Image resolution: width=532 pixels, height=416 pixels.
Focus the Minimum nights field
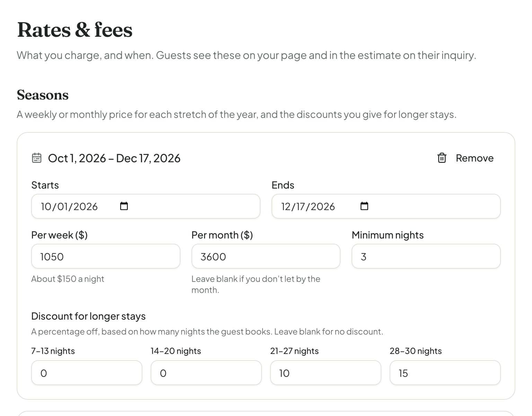point(426,256)
